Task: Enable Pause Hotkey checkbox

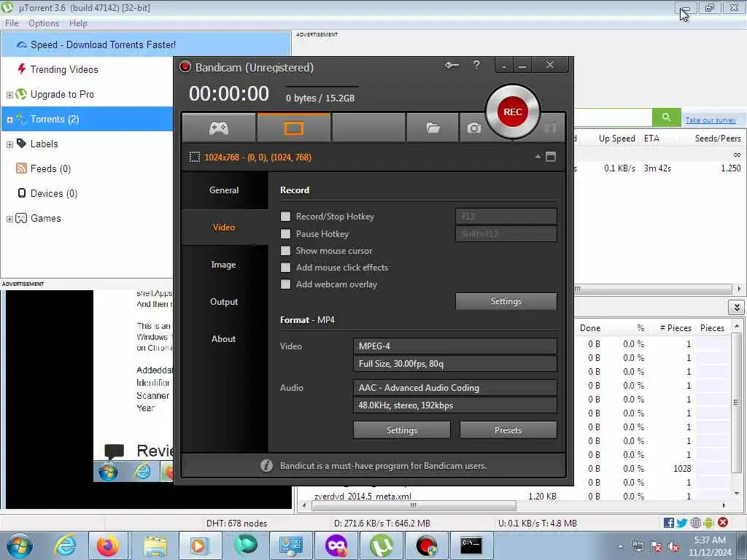Action: click(x=285, y=234)
